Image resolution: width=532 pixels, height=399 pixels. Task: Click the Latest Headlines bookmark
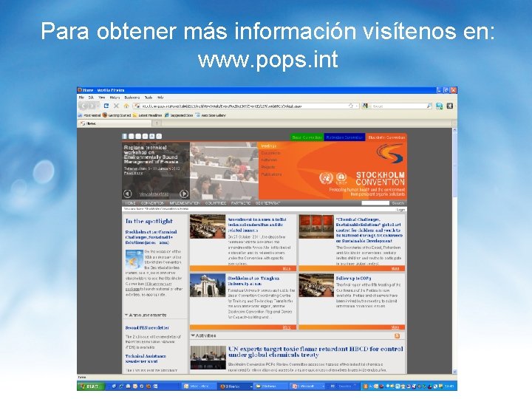pos(148,115)
